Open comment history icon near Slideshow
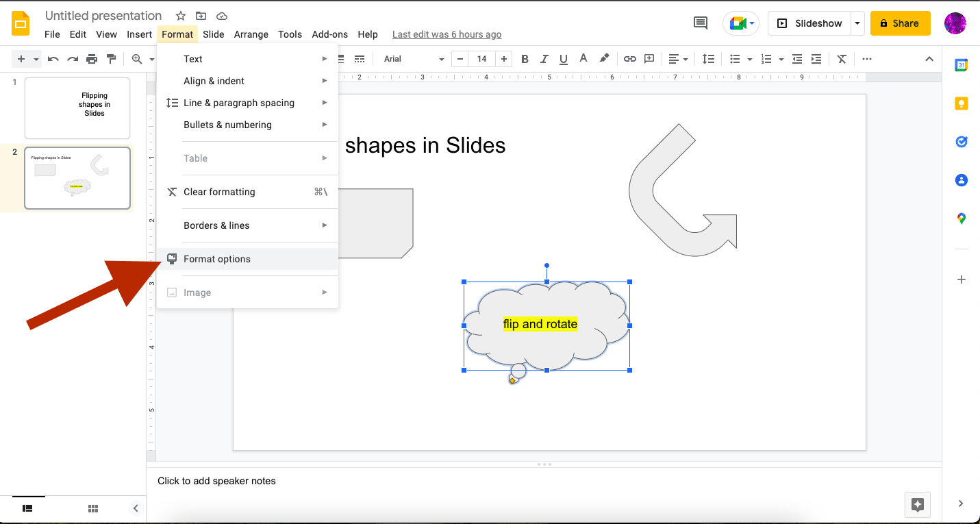This screenshot has width=980, height=524. pyautogui.click(x=700, y=23)
